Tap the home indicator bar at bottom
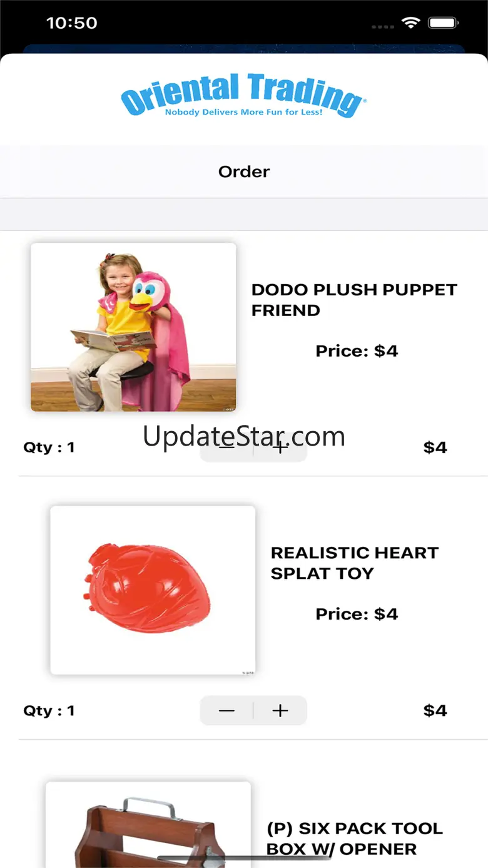The width and height of the screenshot is (488, 868). (x=244, y=859)
